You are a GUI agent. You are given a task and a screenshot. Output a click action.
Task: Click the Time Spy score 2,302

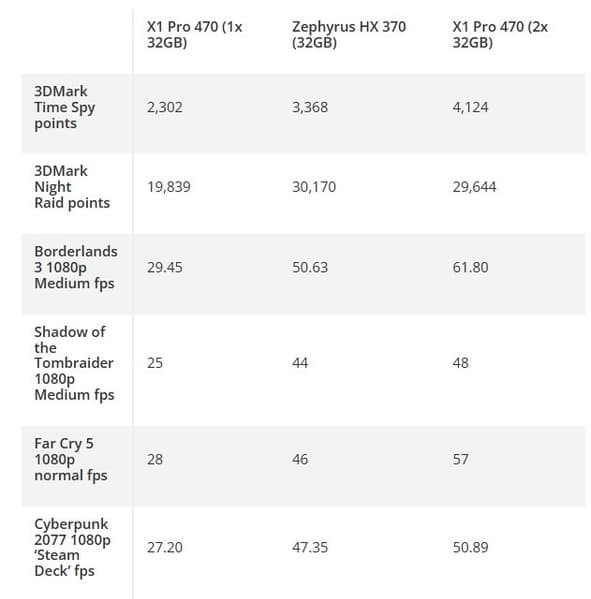coord(165,107)
